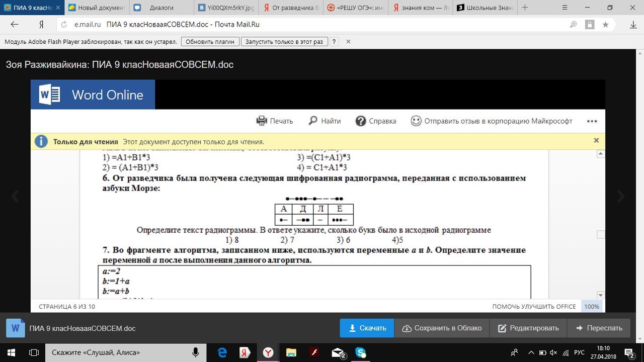Open browser downloads arrow icon
Viewport: 644px width, 362px height.
(633, 25)
